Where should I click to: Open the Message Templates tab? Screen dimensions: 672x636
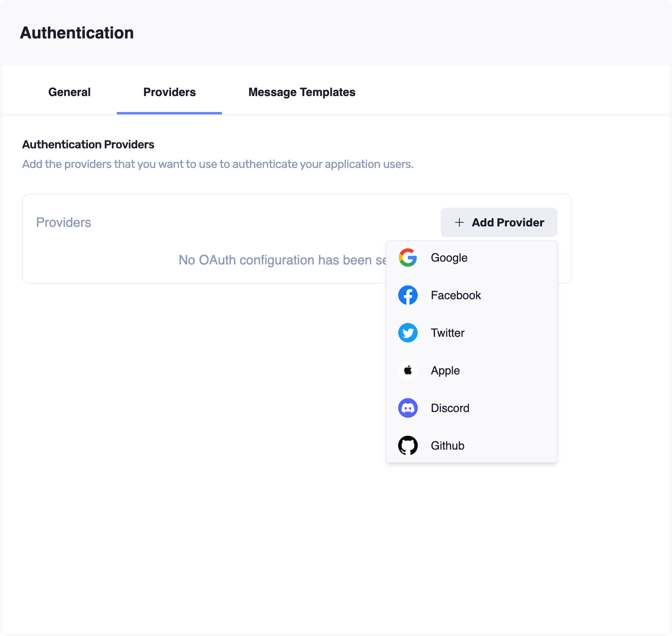coord(302,92)
